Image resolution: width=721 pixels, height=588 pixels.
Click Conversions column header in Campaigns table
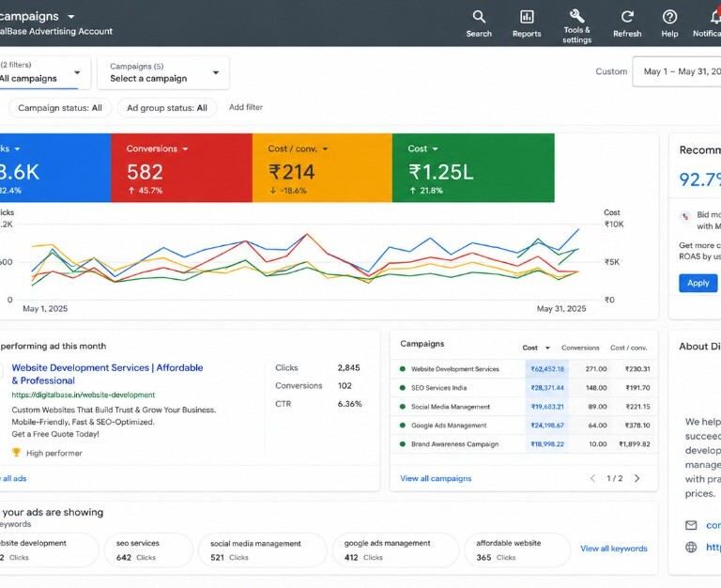[580, 348]
